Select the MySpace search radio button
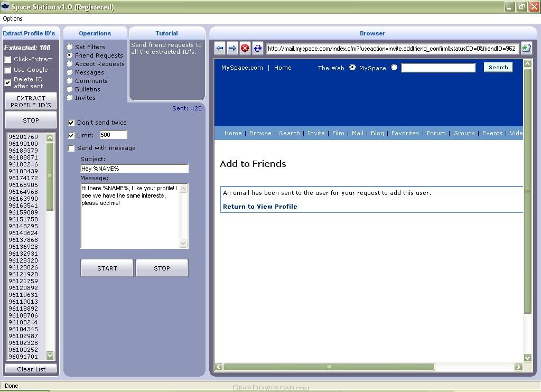 (x=394, y=67)
